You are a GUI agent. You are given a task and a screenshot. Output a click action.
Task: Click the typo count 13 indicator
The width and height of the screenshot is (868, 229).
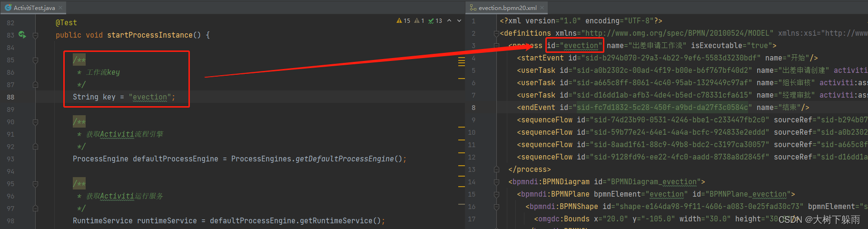(435, 21)
